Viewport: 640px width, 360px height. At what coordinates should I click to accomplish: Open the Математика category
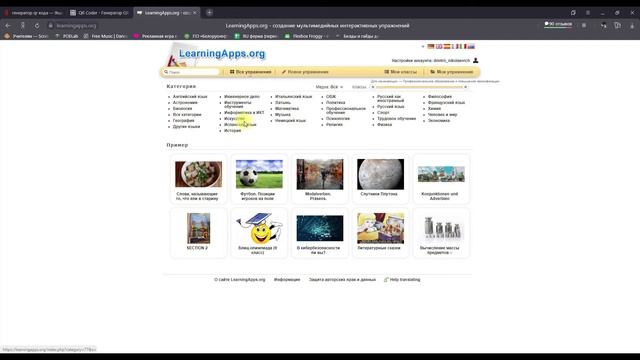(x=287, y=109)
